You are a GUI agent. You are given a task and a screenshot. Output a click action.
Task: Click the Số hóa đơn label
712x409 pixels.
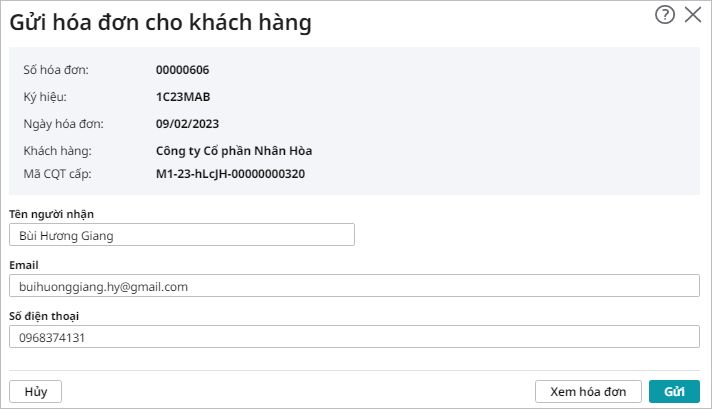pos(56,70)
